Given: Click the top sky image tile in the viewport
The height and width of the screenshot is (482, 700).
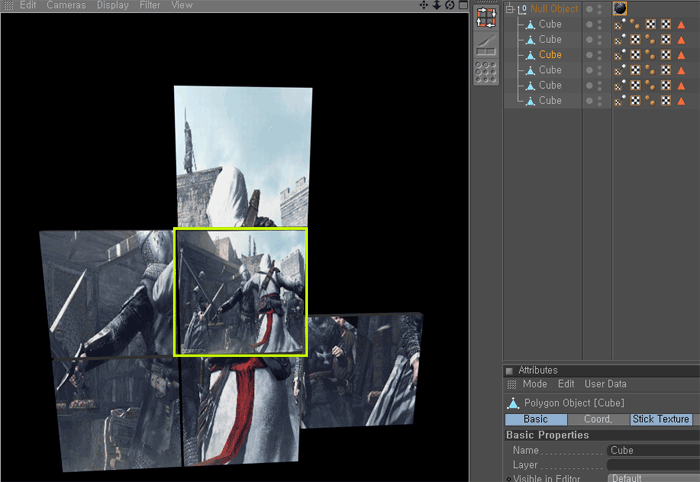Looking at the screenshot, I should coord(243,156).
